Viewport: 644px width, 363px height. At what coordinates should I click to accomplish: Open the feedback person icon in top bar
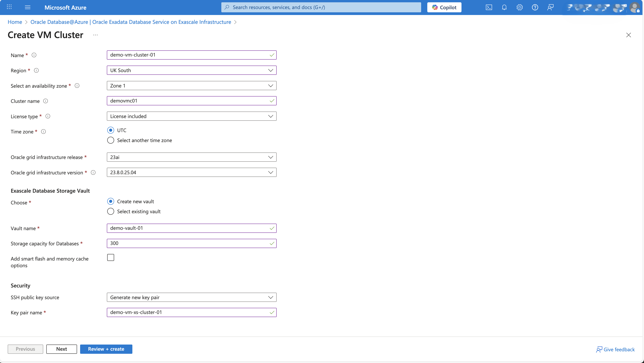pyautogui.click(x=550, y=7)
